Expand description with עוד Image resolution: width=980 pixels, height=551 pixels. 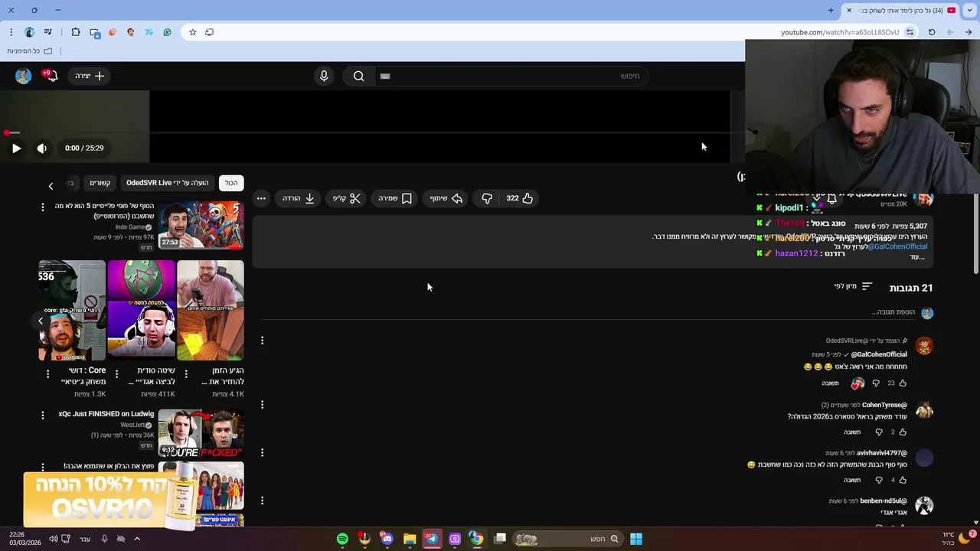pyautogui.click(x=917, y=257)
